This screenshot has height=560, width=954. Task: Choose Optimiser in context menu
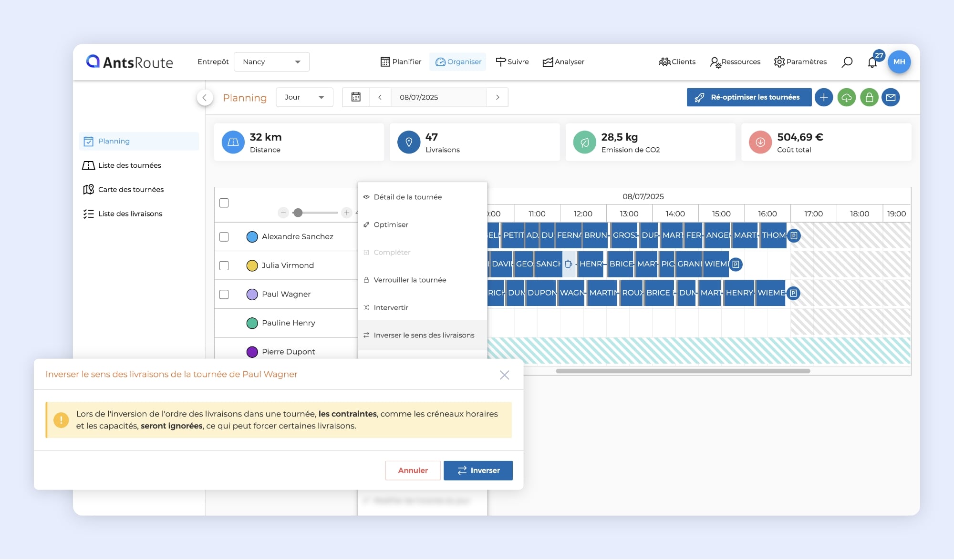tap(391, 224)
